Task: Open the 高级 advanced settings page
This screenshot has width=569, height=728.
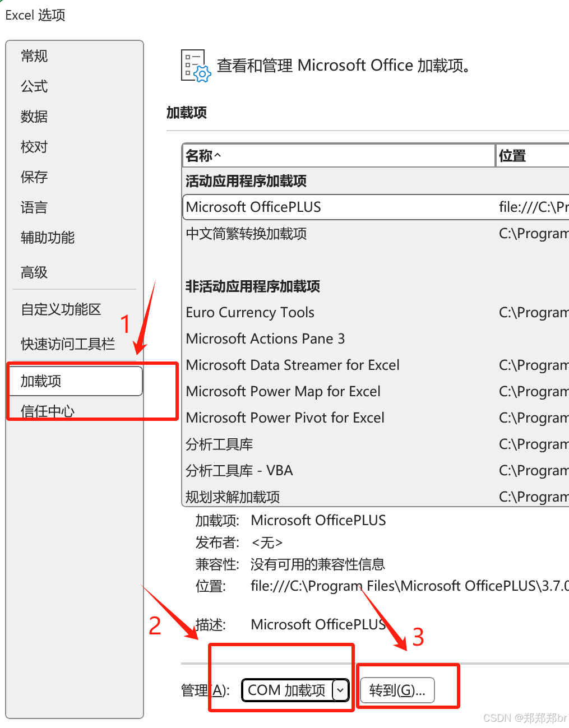Action: pos(34,272)
